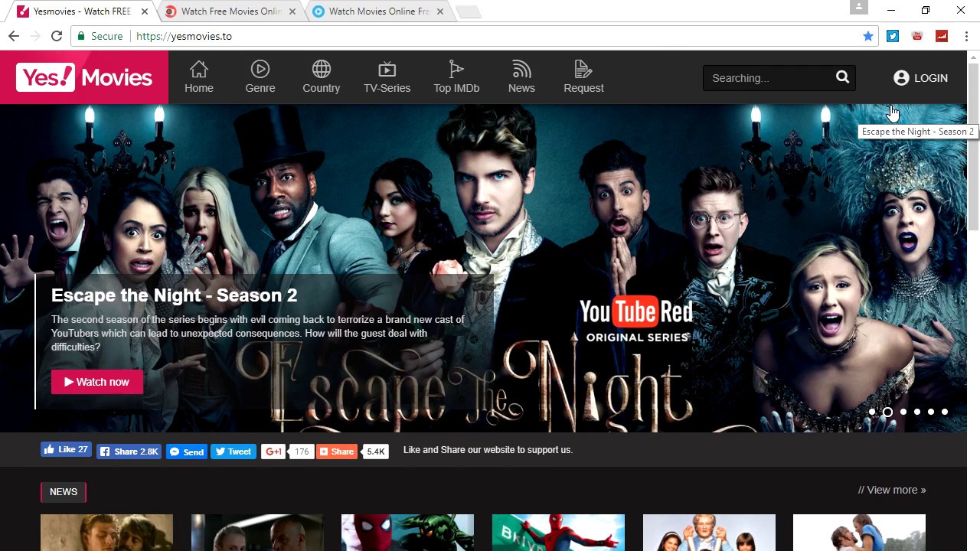The height and width of the screenshot is (551, 980).
Task: Select the active second carousel dot
Action: point(887,412)
